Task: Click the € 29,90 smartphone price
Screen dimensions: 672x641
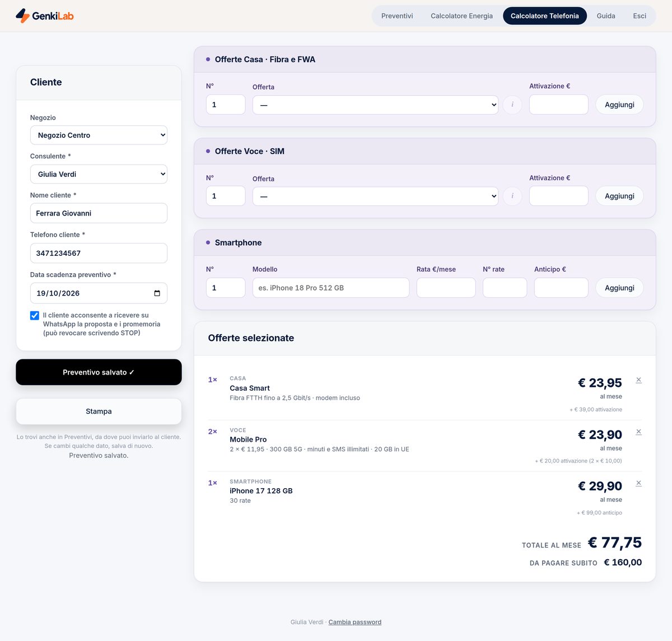Action: (x=600, y=486)
